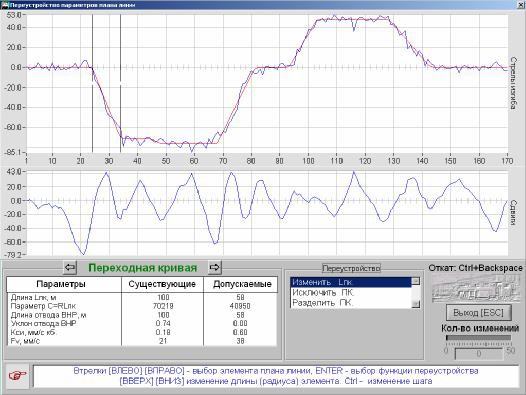Screen dimensions: 526x395
Task: Click the 'Переустройство' label button
Action: [x=351, y=268]
